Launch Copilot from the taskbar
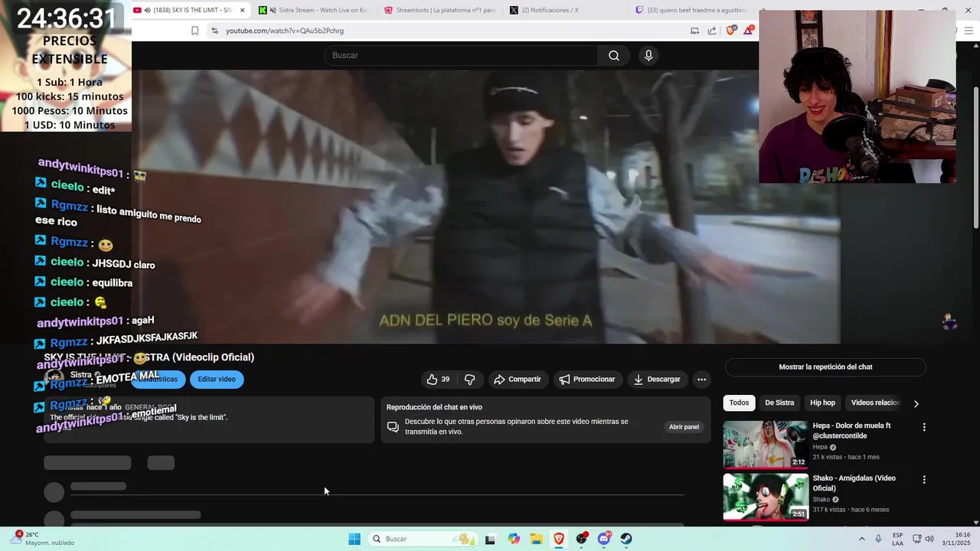 click(514, 539)
